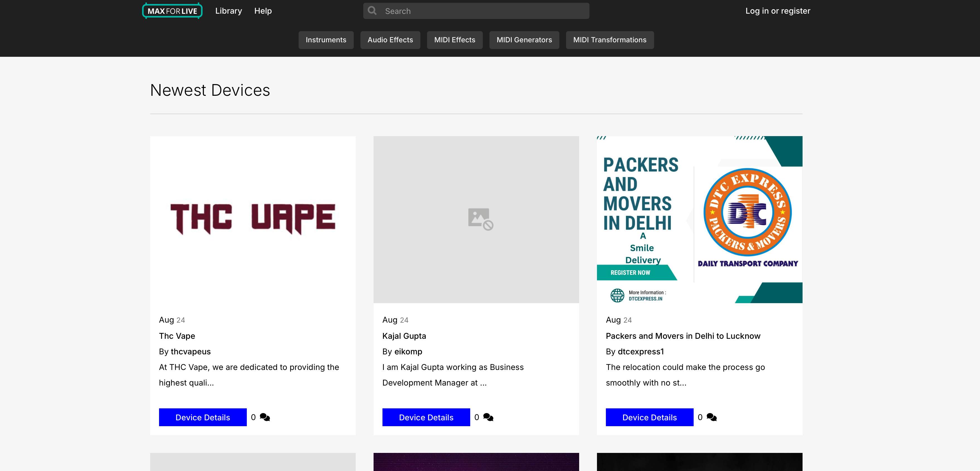Select the Audio Effects category
The height and width of the screenshot is (471, 980).
pyautogui.click(x=390, y=40)
